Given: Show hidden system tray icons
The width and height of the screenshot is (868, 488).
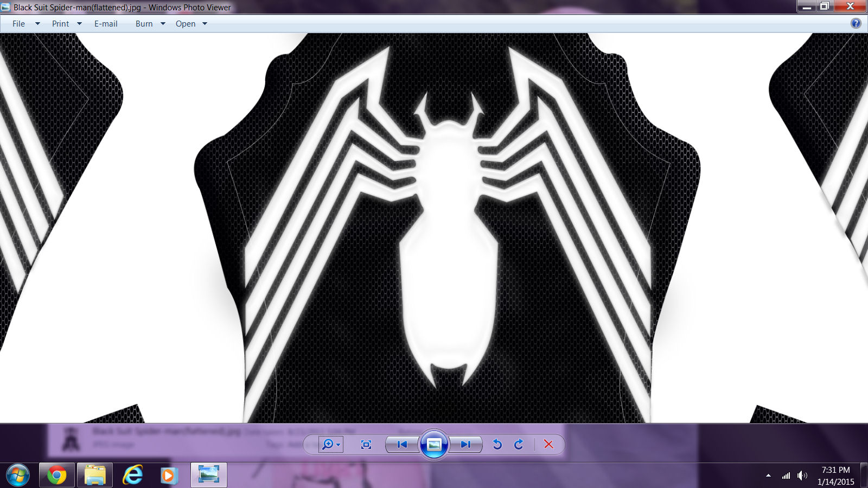Looking at the screenshot, I should click(768, 476).
